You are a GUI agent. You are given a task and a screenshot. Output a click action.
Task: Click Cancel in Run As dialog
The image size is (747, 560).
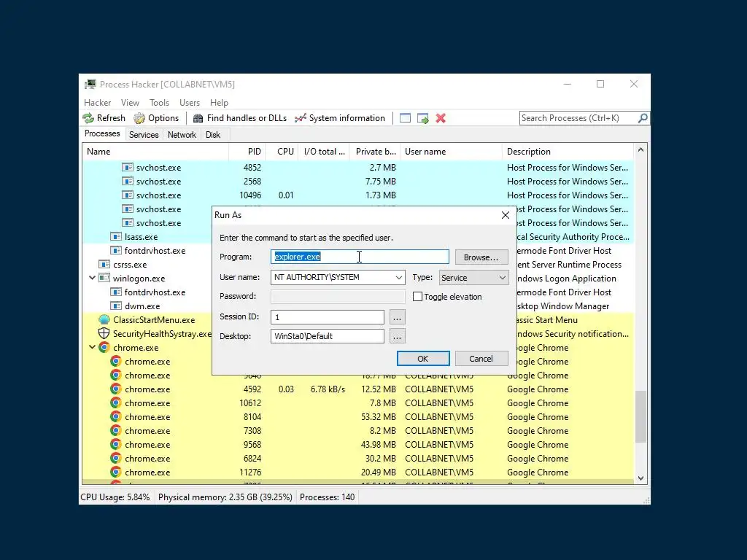click(x=481, y=359)
